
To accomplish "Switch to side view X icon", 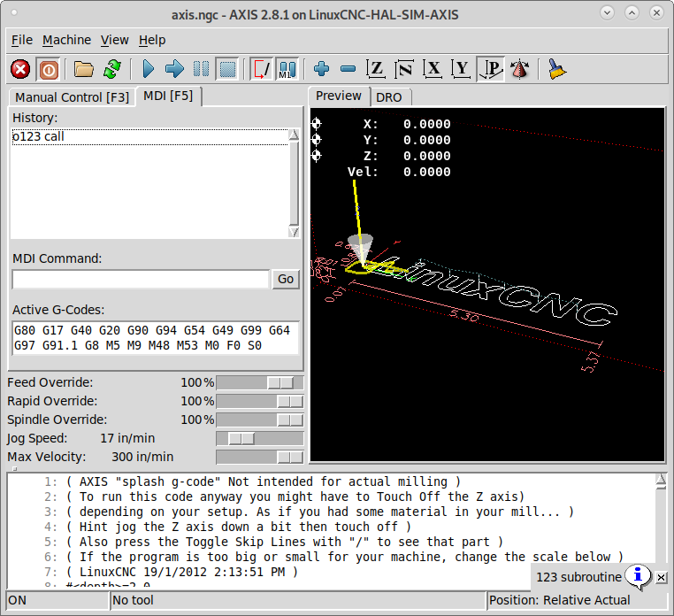I will click(x=433, y=69).
